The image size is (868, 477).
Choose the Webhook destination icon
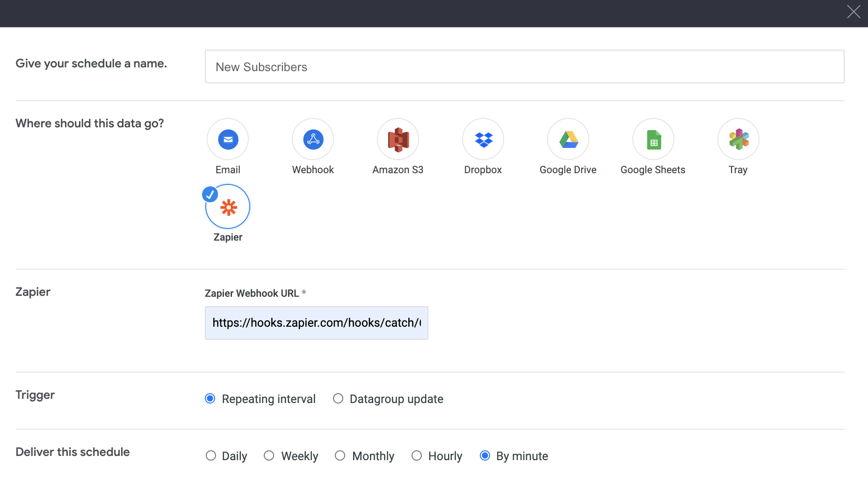313,139
